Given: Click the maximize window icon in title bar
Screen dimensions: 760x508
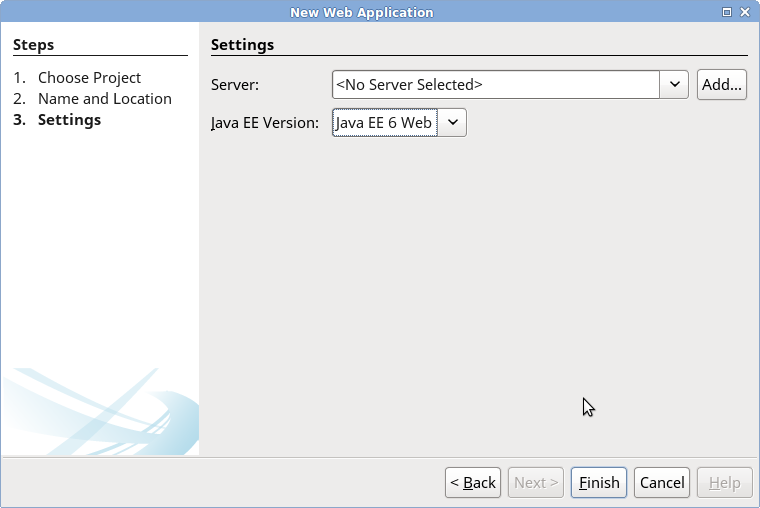Looking at the screenshot, I should coord(726,12).
